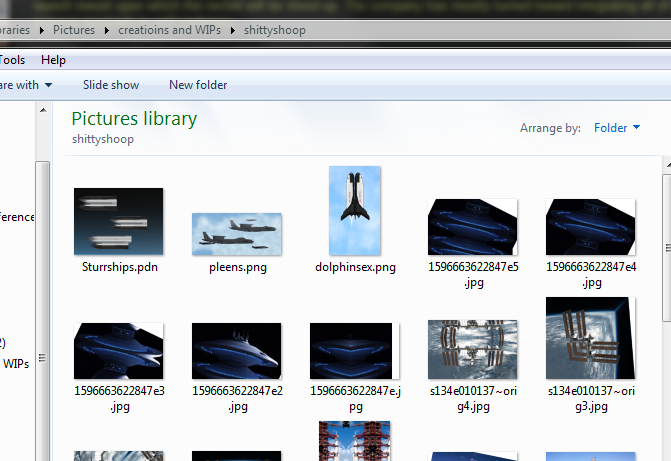The image size is (671, 461).
Task: Go to Libraries in the address bar
Action: coord(15,30)
